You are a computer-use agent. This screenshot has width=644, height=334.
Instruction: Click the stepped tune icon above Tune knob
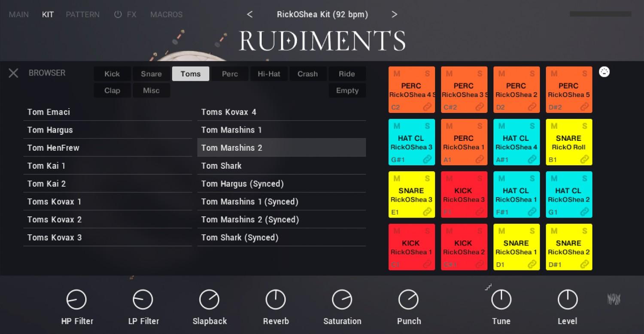pyautogui.click(x=488, y=287)
